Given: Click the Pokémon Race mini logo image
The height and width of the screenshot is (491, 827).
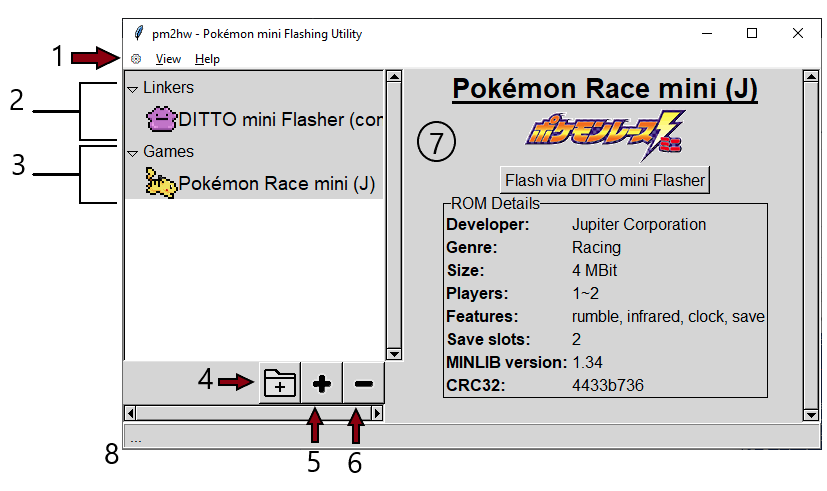Looking at the screenshot, I should pos(605,136).
